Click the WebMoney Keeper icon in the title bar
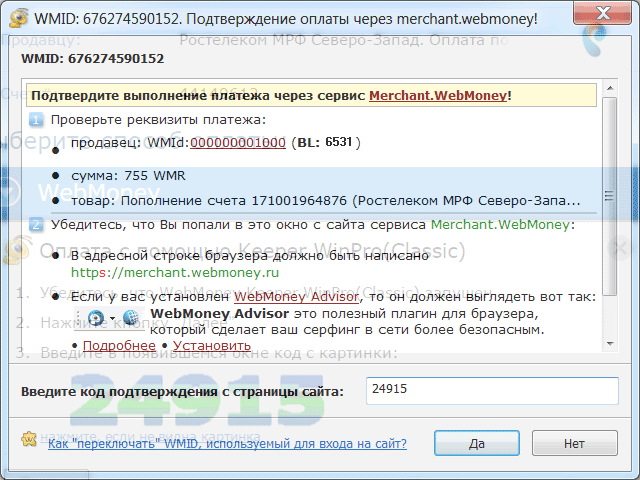Image resolution: width=640 pixels, height=480 pixels. tap(18, 18)
